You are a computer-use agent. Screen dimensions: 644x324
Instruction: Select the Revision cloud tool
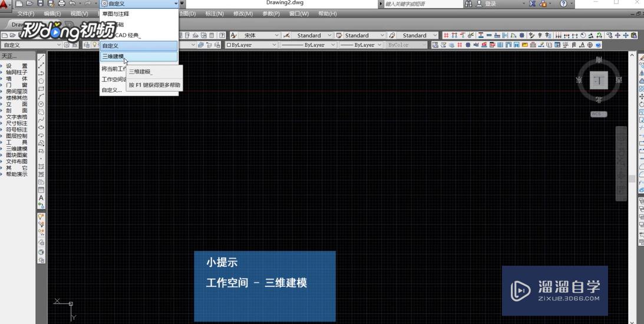pos(41,112)
